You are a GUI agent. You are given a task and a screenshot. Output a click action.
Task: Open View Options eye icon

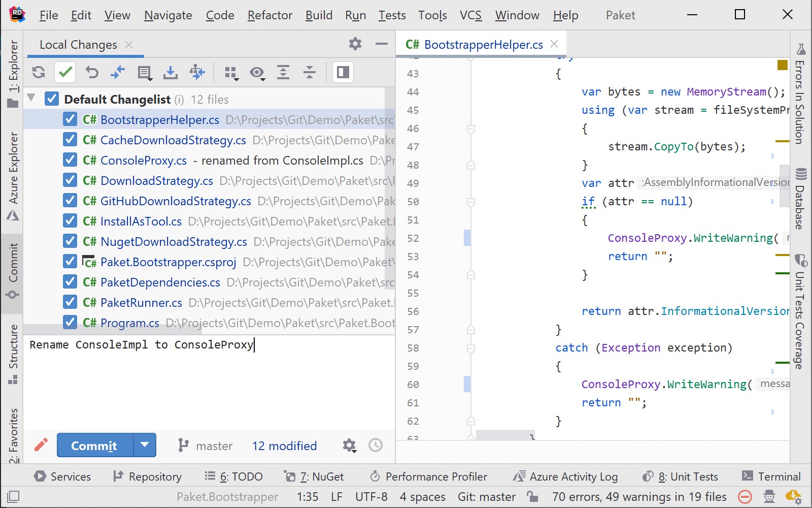[257, 73]
